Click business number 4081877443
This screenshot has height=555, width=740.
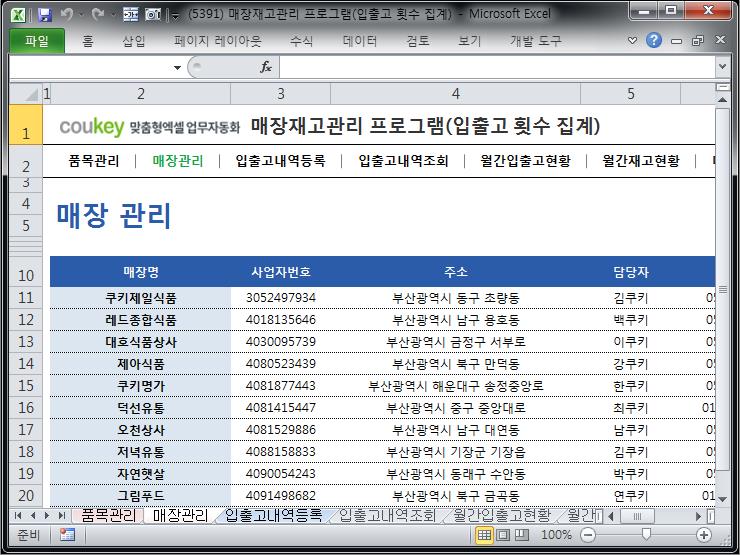281,386
